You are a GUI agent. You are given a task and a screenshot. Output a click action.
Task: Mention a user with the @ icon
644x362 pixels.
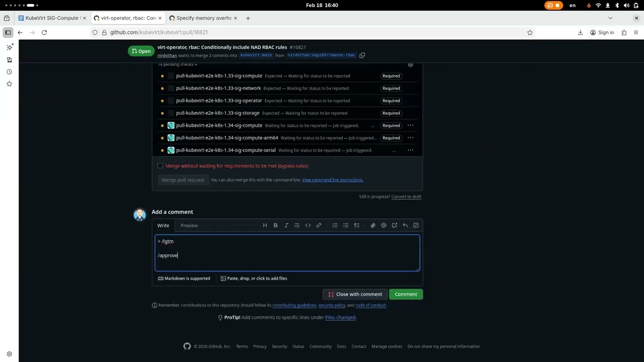pos(383,225)
